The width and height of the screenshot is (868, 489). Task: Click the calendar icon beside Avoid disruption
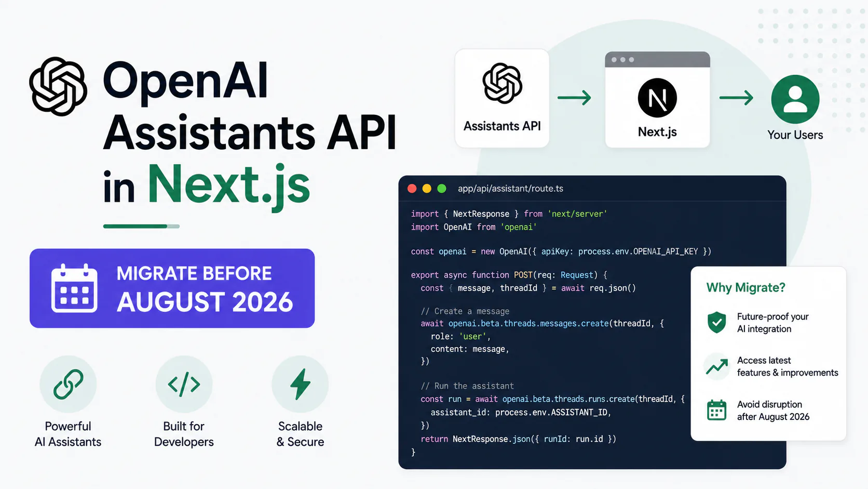point(717,410)
